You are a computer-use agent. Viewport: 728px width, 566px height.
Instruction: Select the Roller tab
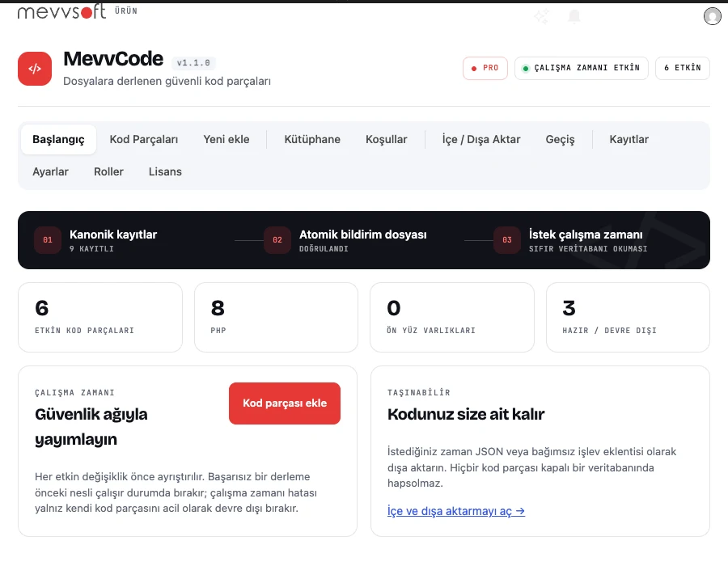tap(108, 171)
